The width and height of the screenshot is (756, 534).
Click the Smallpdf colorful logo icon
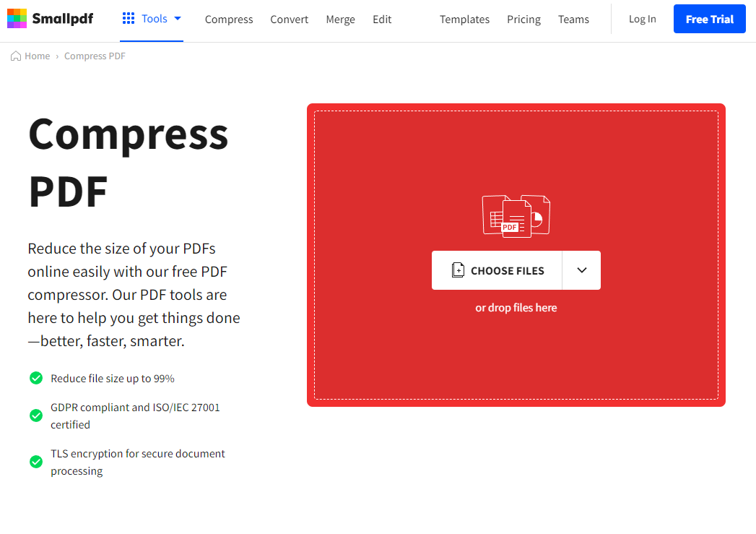[17, 18]
